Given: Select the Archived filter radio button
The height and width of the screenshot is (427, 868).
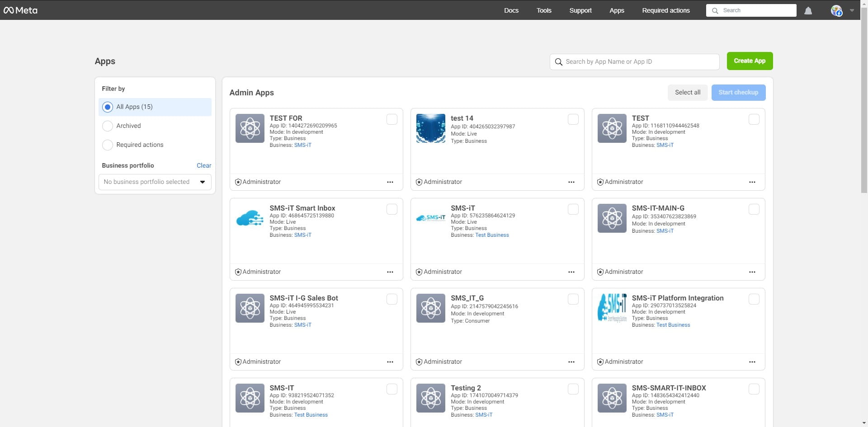Looking at the screenshot, I should click(108, 126).
